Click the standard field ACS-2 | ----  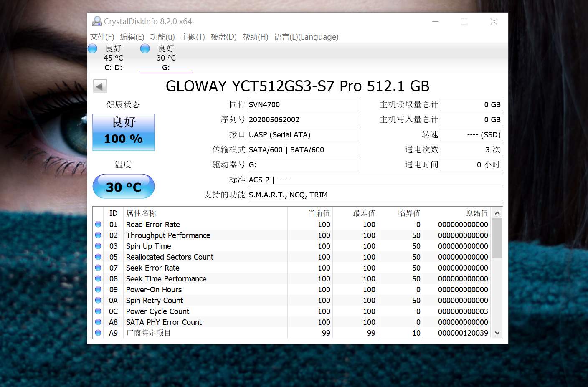click(x=375, y=180)
